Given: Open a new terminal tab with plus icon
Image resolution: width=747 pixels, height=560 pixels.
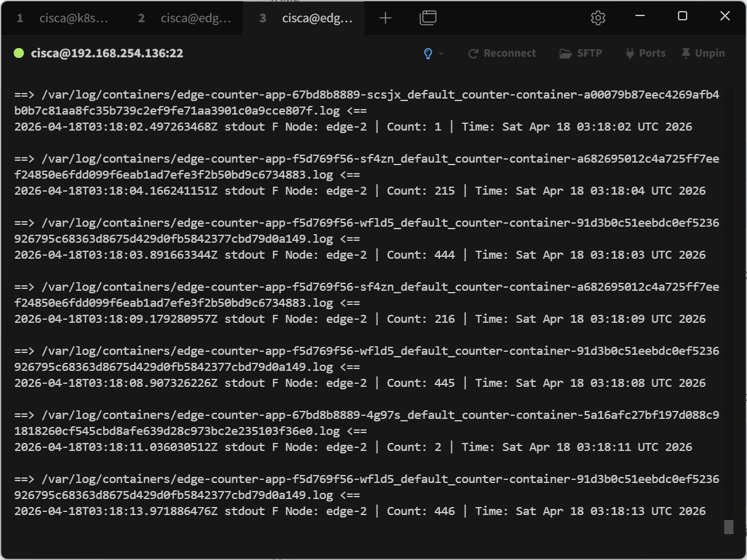Looking at the screenshot, I should click(x=385, y=18).
